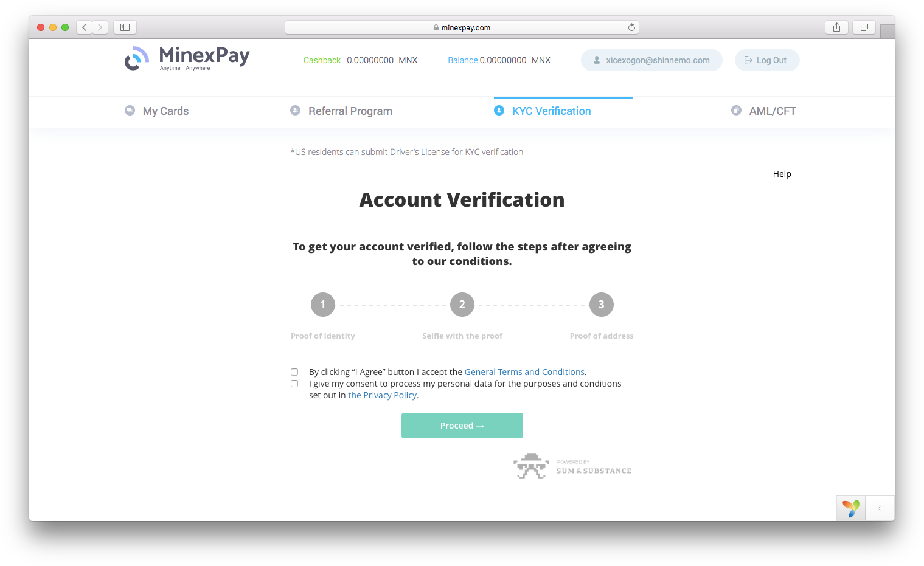
Task: Open the Privacy Policy link
Action: pyautogui.click(x=382, y=395)
